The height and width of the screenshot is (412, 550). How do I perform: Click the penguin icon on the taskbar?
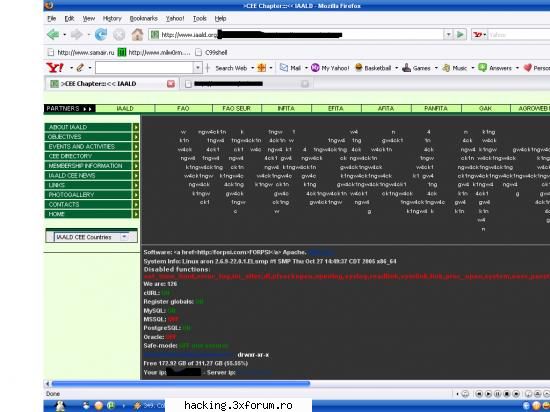(x=60, y=406)
